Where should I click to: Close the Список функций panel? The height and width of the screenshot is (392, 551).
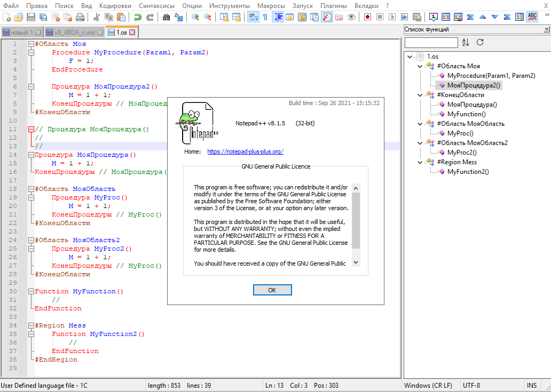pyautogui.click(x=546, y=30)
